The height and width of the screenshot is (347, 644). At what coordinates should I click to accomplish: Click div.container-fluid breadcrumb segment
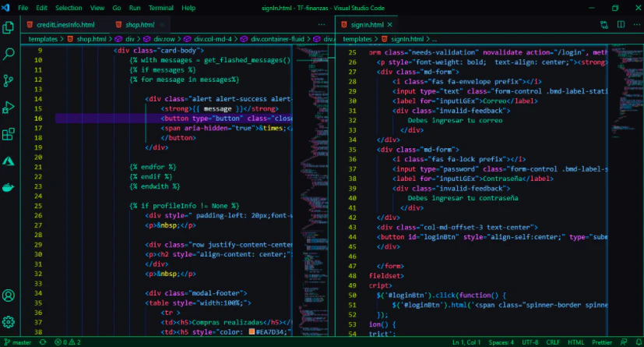pos(277,39)
